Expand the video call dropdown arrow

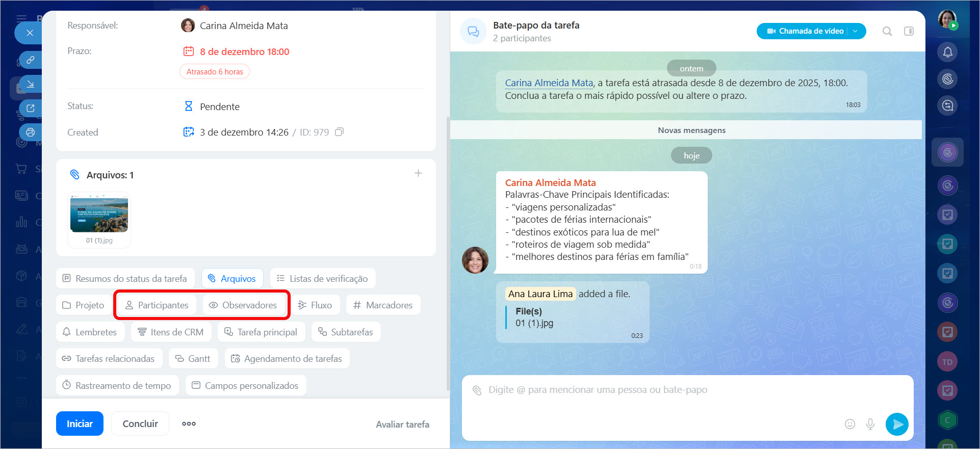point(856,31)
